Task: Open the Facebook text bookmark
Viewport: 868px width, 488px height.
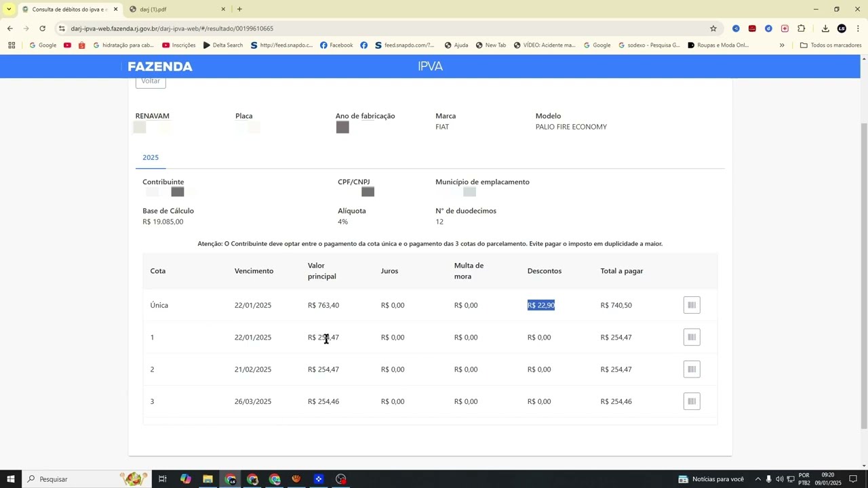Action: [x=336, y=45]
